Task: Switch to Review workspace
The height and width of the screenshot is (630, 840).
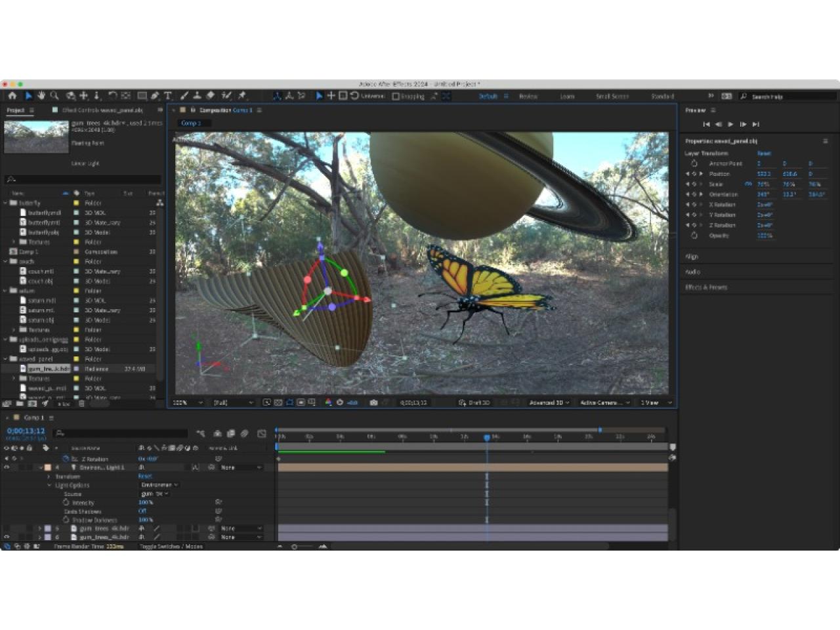Action: [x=528, y=96]
